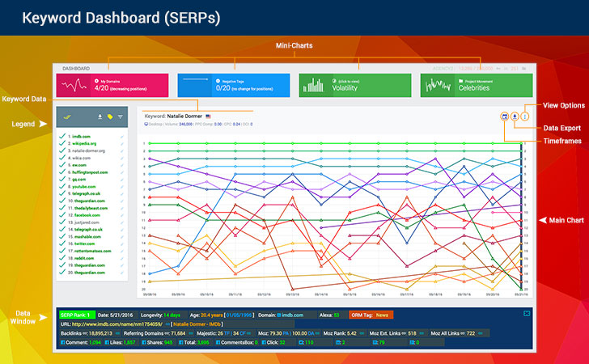Viewport: 589px width, 364px height.
Task: Click the edit pencil beside rottentomatoes.com
Action: click(x=121, y=252)
